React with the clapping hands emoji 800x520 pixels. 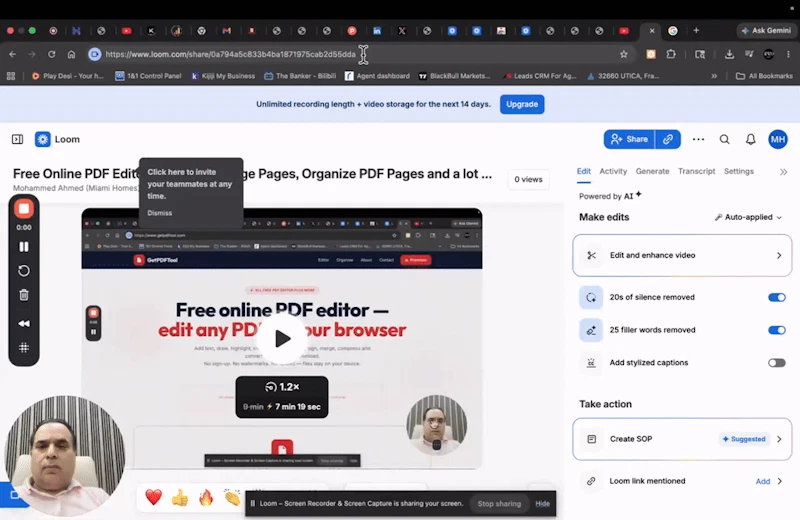[232, 497]
